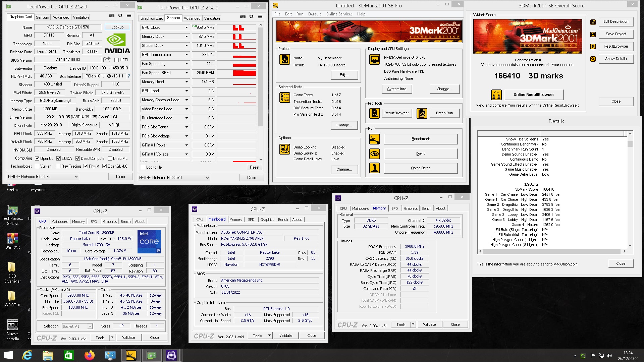
Task: Click the Validate button in the CPU-Z CPU window
Action: point(128,338)
